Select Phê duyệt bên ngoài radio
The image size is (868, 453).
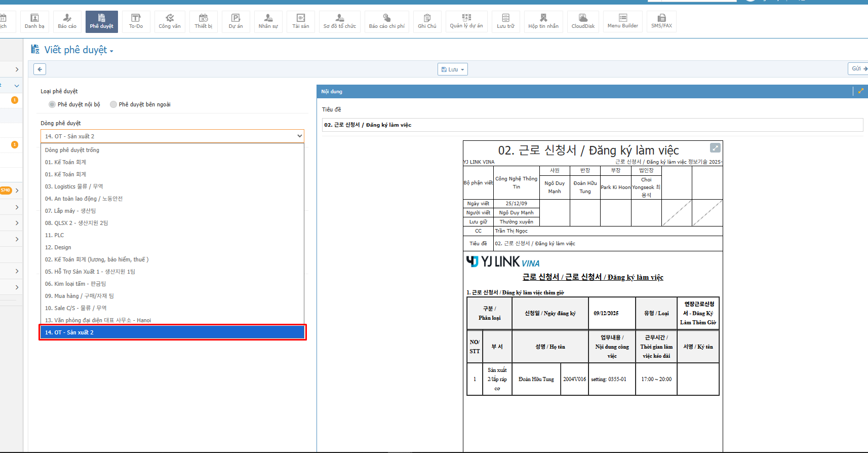point(113,104)
